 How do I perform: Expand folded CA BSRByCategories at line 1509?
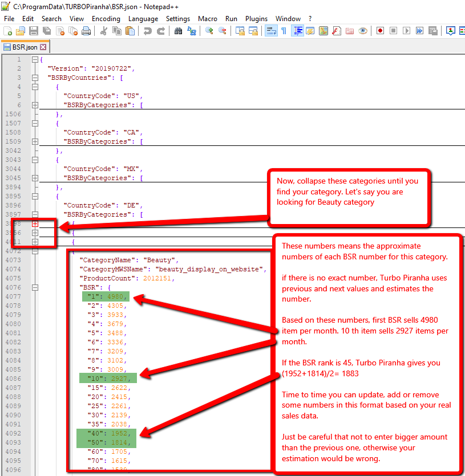pyautogui.click(x=35, y=141)
